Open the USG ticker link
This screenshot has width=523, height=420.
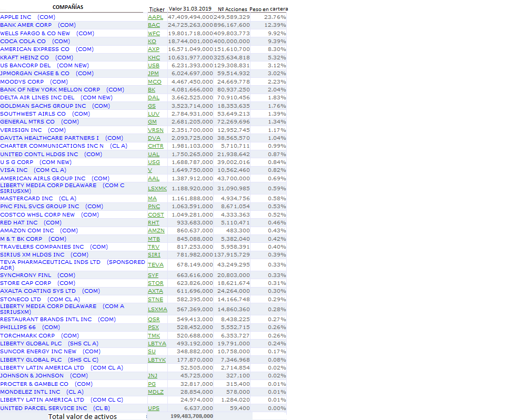[154, 162]
